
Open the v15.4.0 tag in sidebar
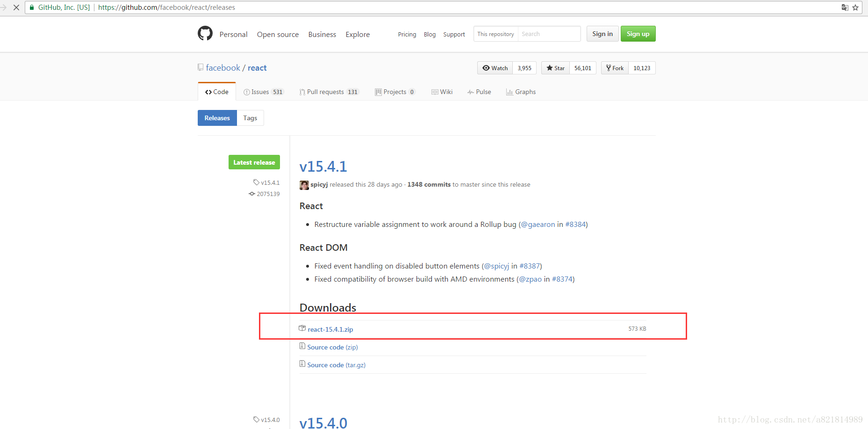coord(266,420)
